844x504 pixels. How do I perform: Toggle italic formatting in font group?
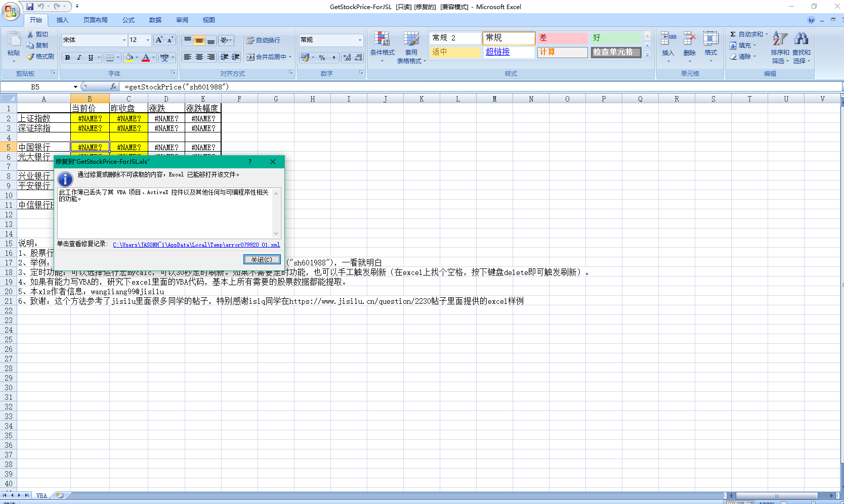pyautogui.click(x=79, y=58)
